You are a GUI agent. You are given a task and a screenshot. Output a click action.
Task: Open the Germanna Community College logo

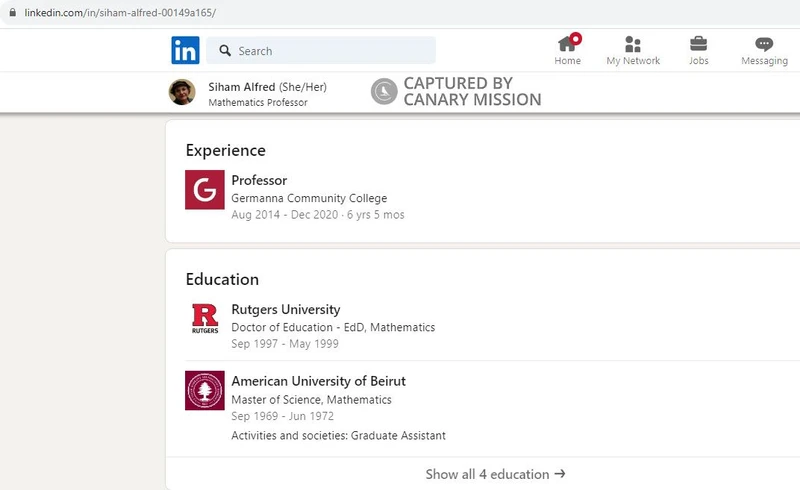205,189
